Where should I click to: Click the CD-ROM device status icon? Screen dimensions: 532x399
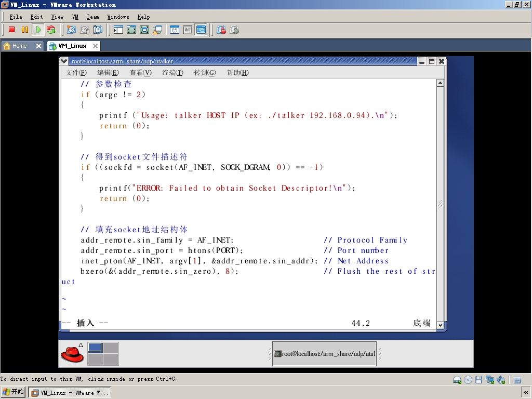[468, 380]
